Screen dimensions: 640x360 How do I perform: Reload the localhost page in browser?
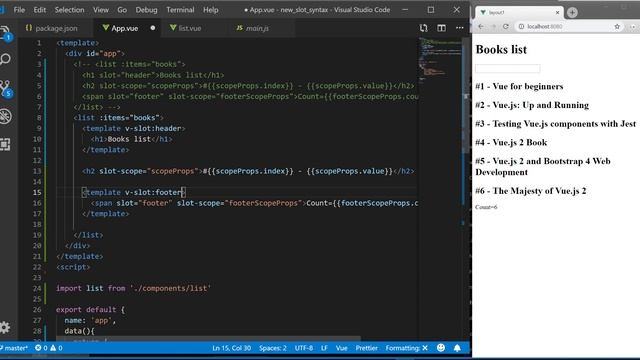click(506, 27)
